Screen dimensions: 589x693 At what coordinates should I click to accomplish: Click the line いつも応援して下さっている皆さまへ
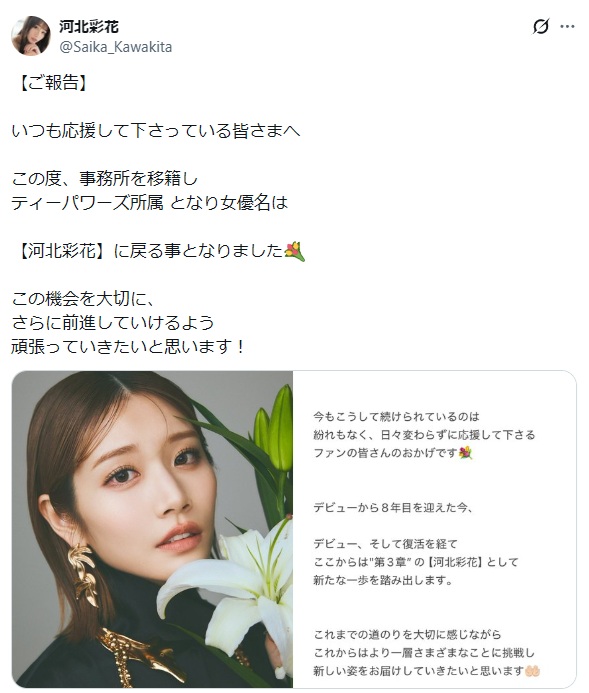[156, 131]
